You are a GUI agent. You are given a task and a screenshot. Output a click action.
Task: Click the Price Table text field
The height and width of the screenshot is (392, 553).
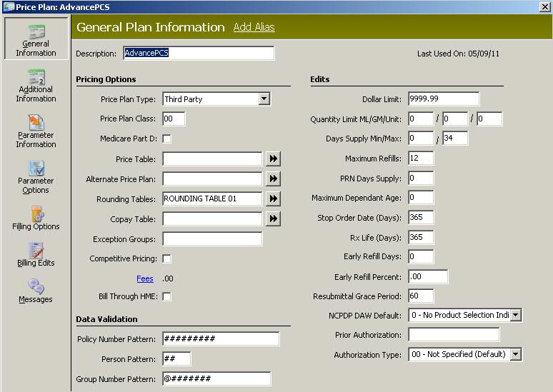pyautogui.click(x=212, y=159)
